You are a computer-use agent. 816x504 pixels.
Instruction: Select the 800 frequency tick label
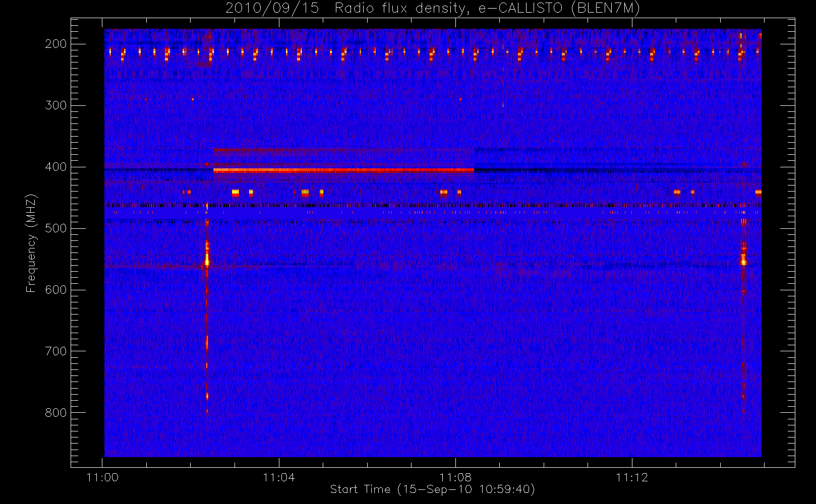tap(55, 413)
